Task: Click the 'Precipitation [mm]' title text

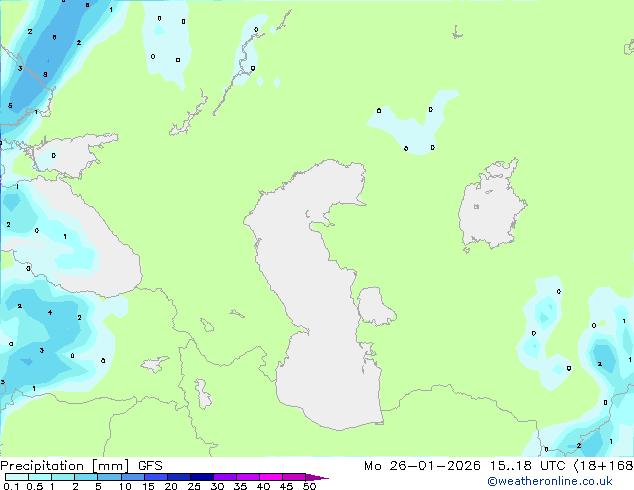Action: click(x=65, y=466)
